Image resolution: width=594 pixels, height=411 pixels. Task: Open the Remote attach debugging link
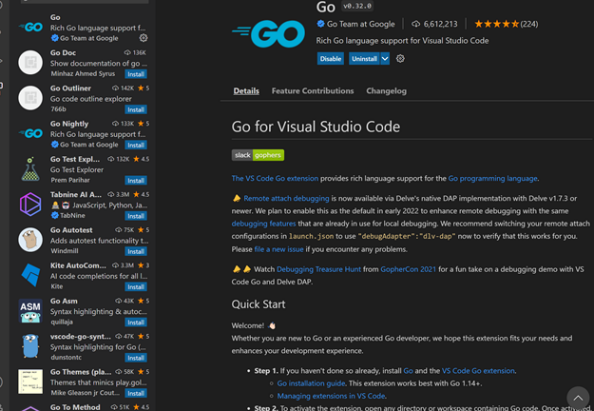286,198
